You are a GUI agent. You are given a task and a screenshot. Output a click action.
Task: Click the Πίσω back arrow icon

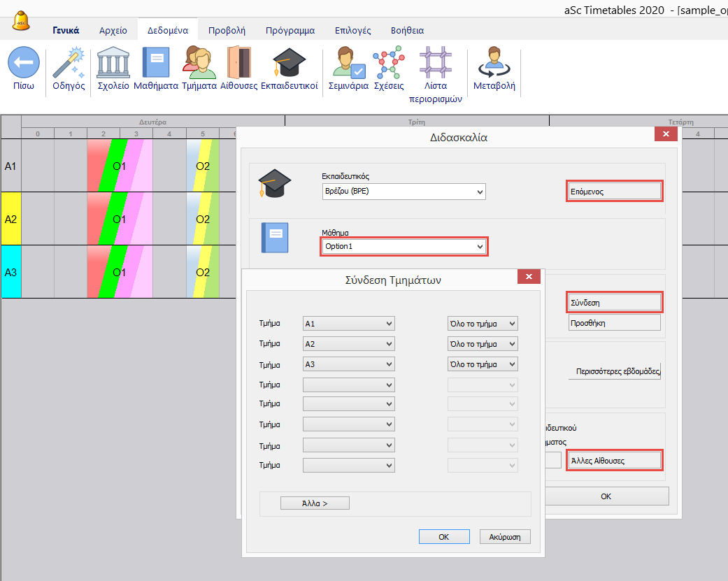pyautogui.click(x=23, y=63)
